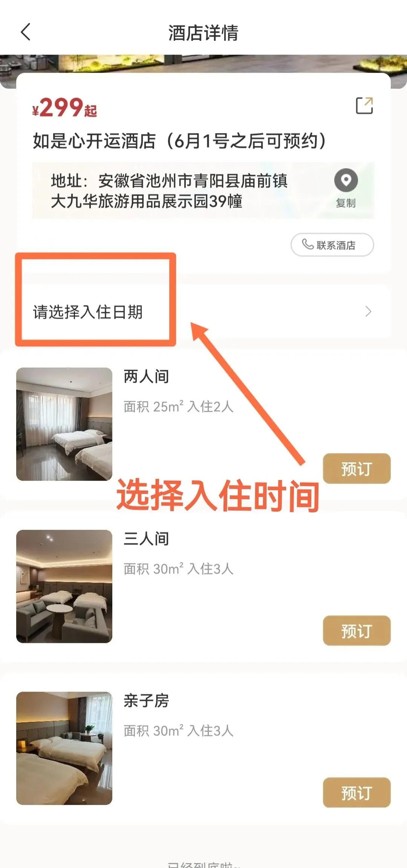Tap the hotel address text block
Image resolution: width=407 pixels, height=868 pixels.
pos(169,191)
